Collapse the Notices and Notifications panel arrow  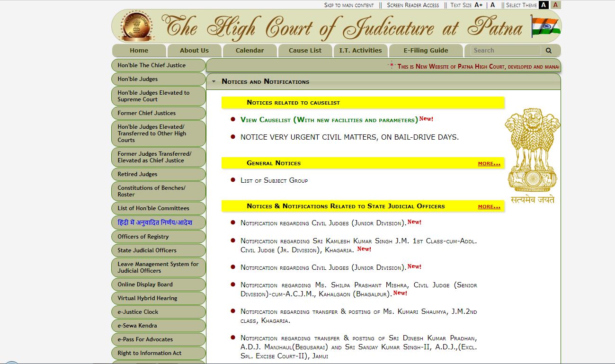point(214,81)
